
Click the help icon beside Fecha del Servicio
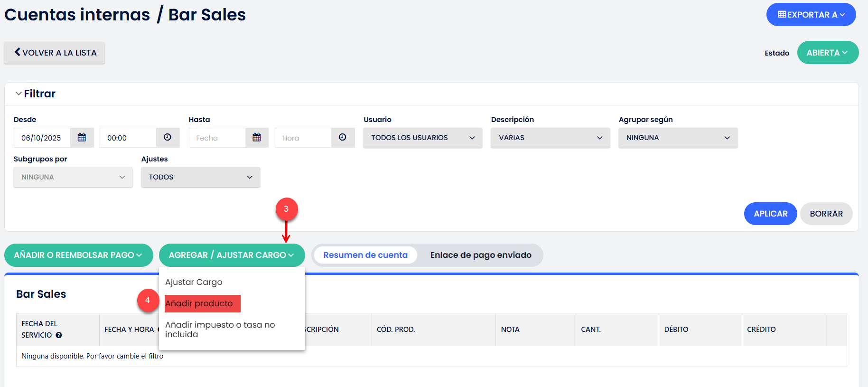59,335
